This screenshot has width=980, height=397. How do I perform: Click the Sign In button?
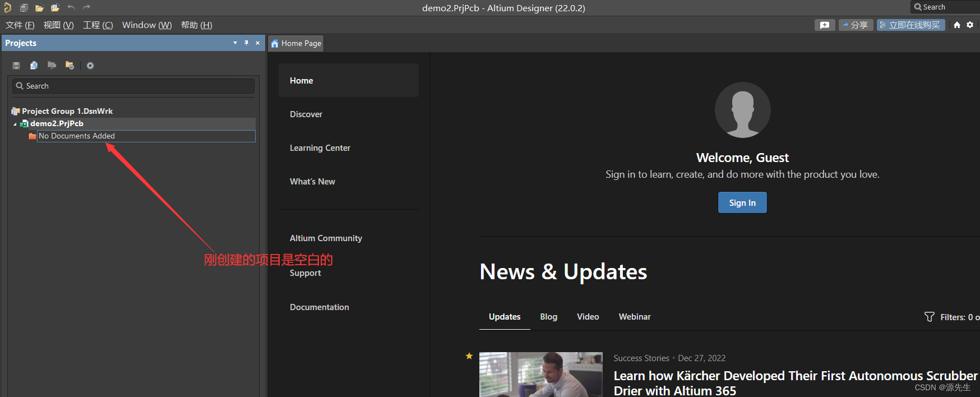[742, 203]
